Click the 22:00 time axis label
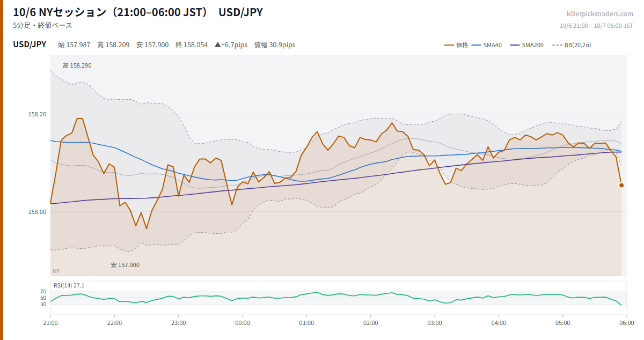The width and height of the screenshot is (644, 340). (114, 323)
